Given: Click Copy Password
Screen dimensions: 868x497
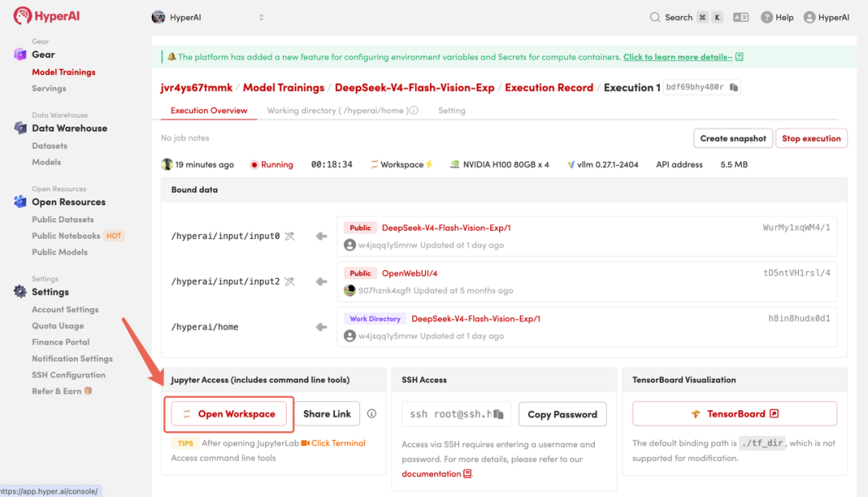Looking at the screenshot, I should coord(563,414).
